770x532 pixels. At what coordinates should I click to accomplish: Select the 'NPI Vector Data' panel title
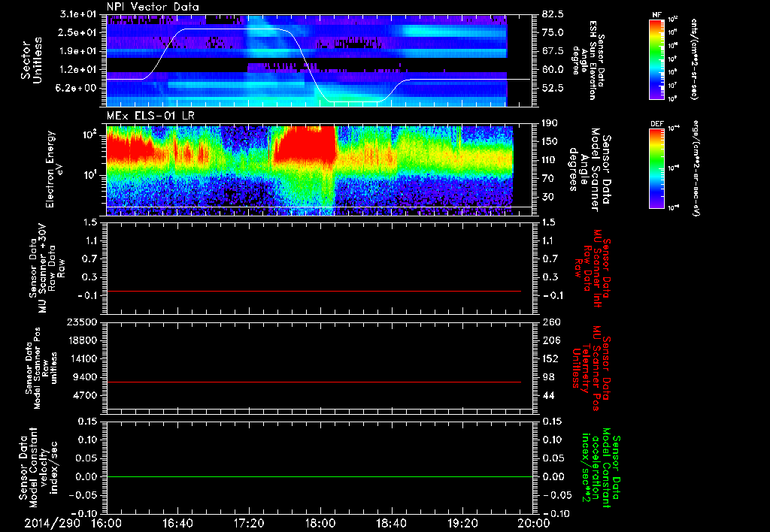click(x=153, y=7)
